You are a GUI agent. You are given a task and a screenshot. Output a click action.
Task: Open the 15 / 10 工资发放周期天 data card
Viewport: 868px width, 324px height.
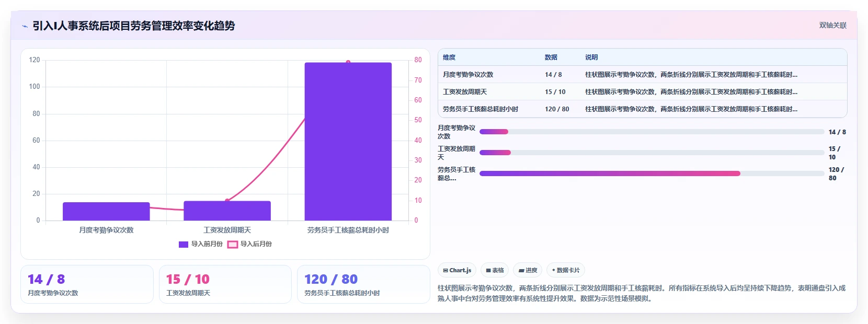point(225,284)
